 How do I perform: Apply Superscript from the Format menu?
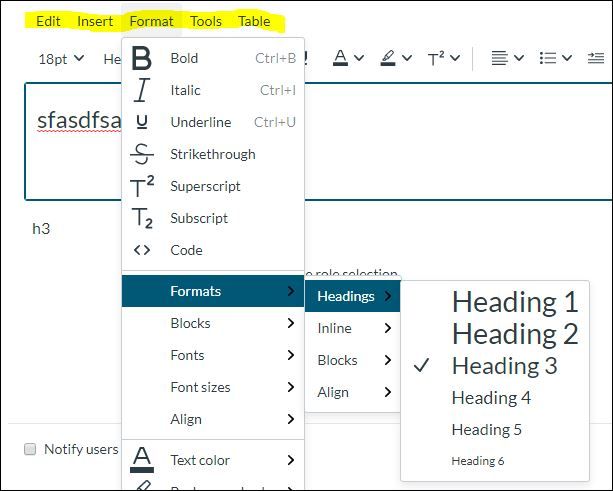tap(142, 186)
